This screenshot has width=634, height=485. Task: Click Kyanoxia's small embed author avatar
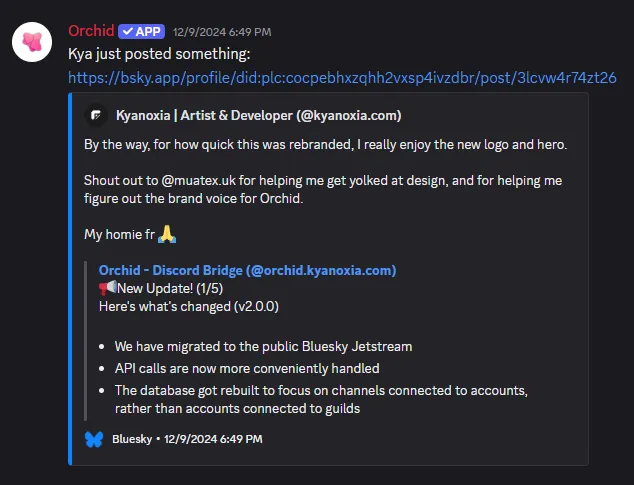(x=95, y=115)
